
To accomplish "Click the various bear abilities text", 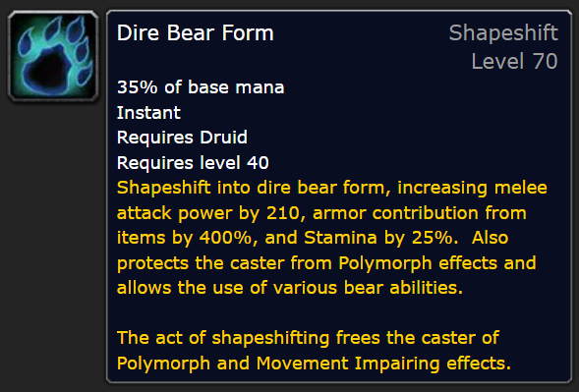I will point(369,288).
